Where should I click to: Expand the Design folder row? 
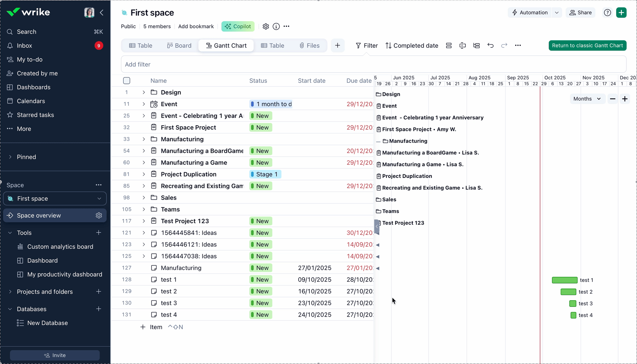pos(144,92)
